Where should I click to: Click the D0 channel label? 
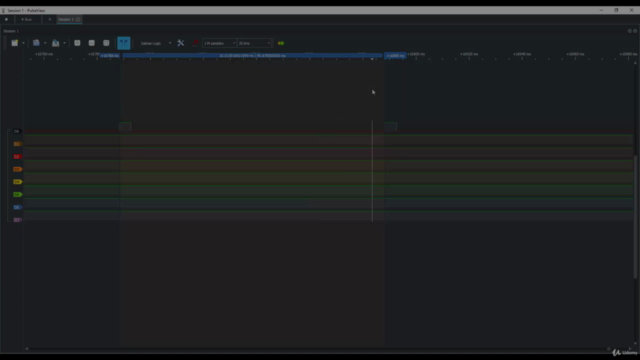pos(17,131)
